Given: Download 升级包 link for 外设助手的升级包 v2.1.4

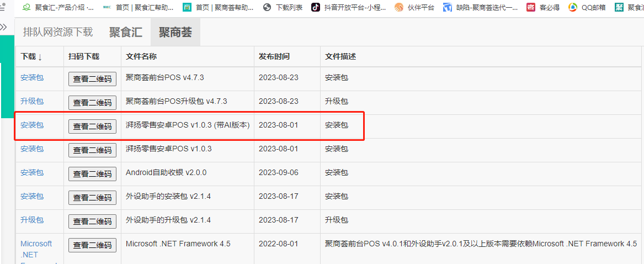Looking at the screenshot, I should pos(32,220).
